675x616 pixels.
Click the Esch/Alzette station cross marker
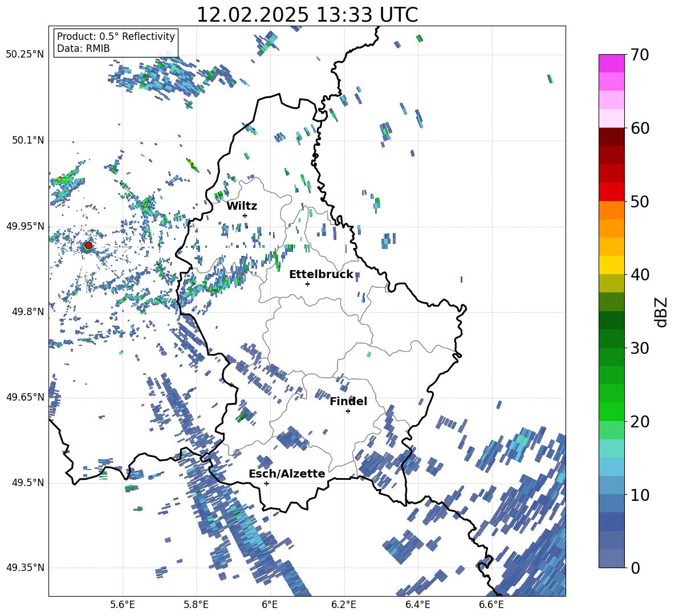(266, 483)
